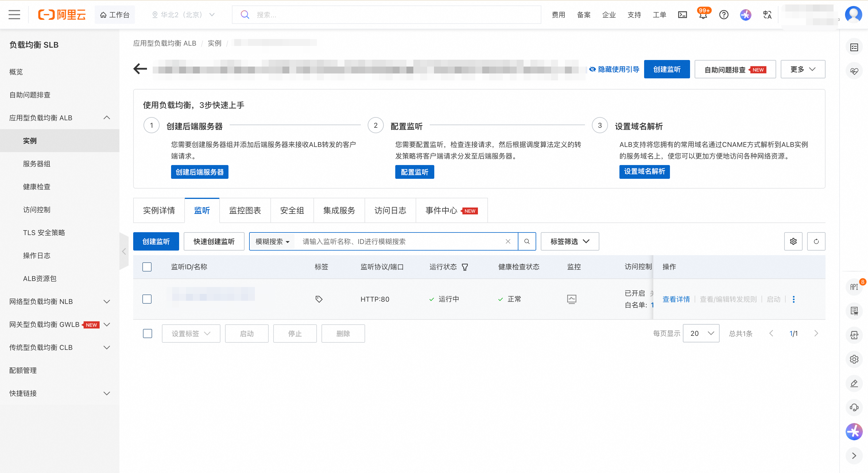Click the 查看详情 link
This screenshot has height=473, width=868.
(x=676, y=299)
